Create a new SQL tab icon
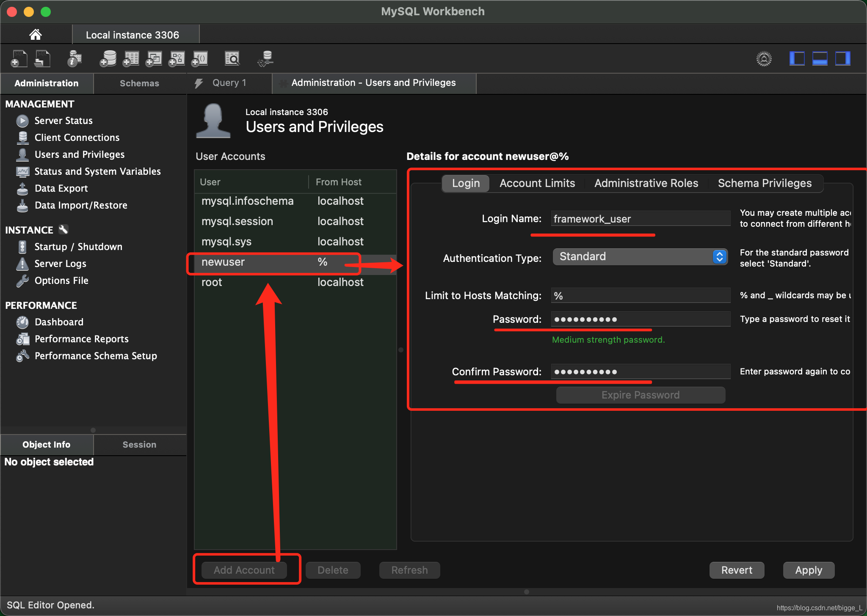Screen dimensions: 867x616 point(19,59)
